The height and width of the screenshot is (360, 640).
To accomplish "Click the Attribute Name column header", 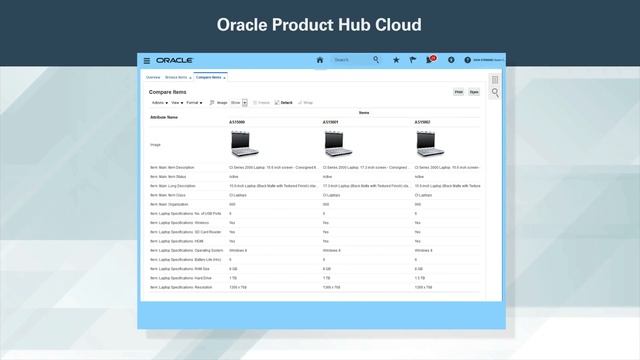I will point(164,118).
